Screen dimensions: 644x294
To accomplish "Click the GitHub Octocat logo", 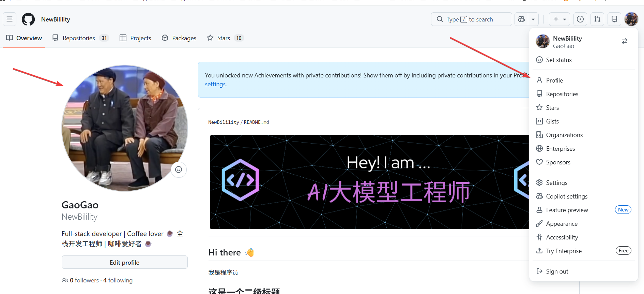I will [x=28, y=19].
